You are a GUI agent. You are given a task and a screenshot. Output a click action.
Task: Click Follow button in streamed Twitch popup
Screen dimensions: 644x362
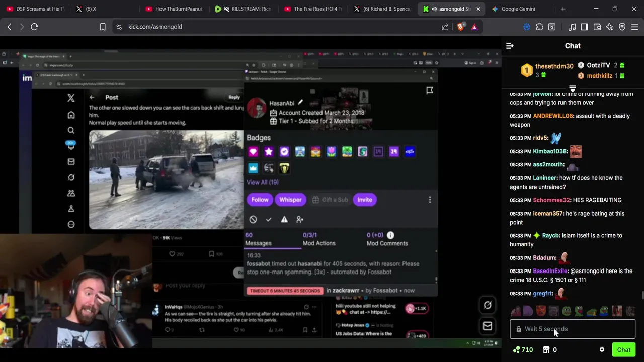tap(260, 200)
